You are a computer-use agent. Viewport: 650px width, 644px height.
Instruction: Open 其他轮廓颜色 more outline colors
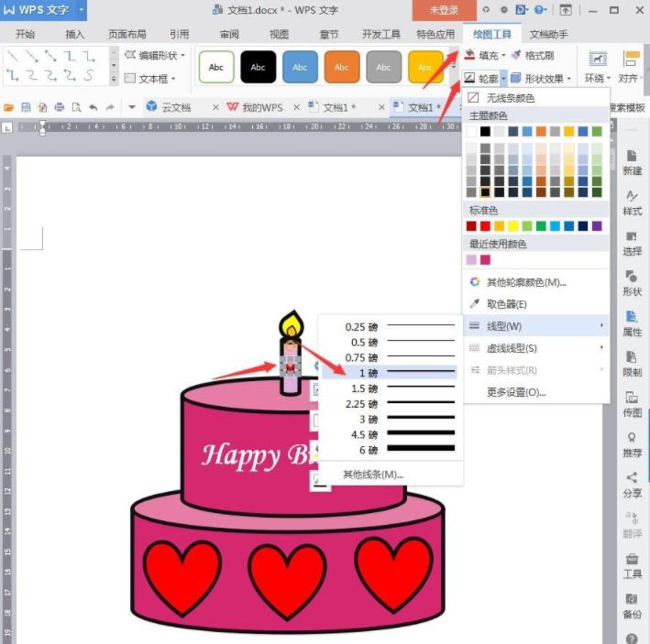pos(536,282)
